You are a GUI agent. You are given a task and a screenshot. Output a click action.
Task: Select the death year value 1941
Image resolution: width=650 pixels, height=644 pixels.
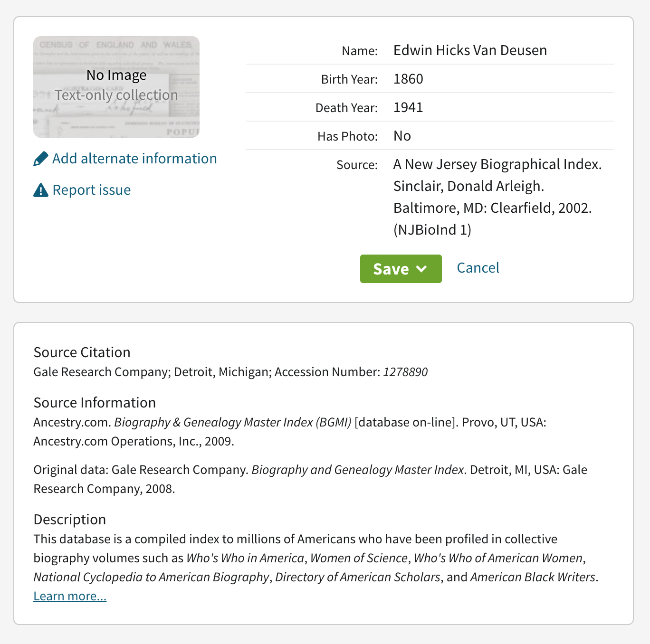(408, 107)
